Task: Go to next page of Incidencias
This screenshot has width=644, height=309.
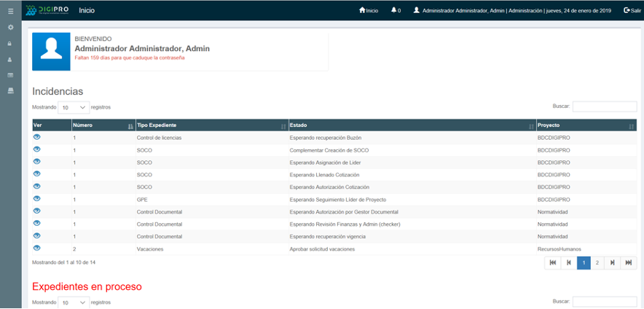Action: (x=613, y=262)
